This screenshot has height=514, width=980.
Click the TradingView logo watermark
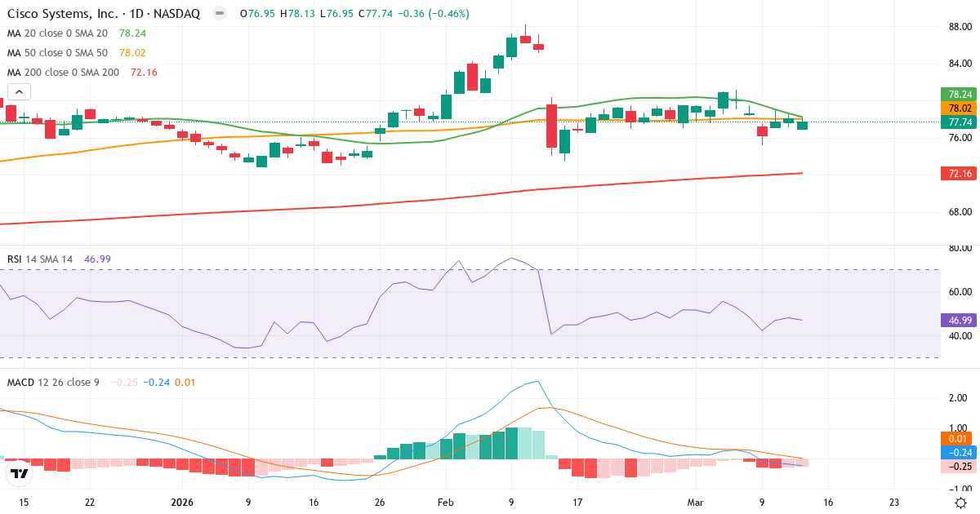click(18, 474)
